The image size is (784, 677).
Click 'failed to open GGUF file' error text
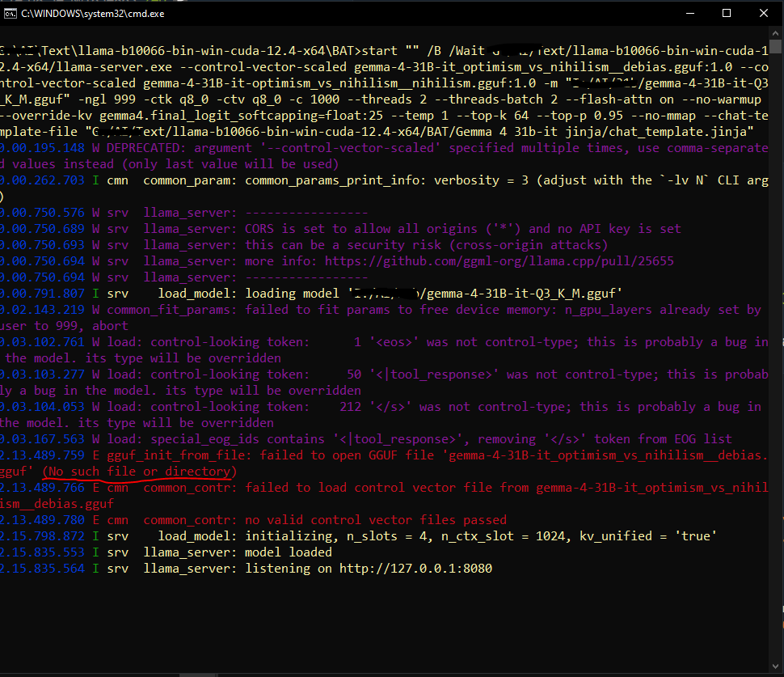(x=349, y=455)
